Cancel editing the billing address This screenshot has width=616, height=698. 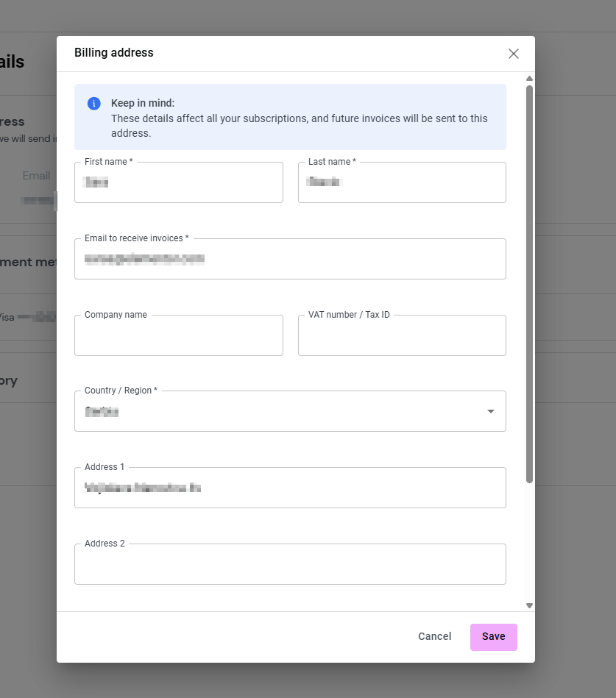pyautogui.click(x=434, y=636)
